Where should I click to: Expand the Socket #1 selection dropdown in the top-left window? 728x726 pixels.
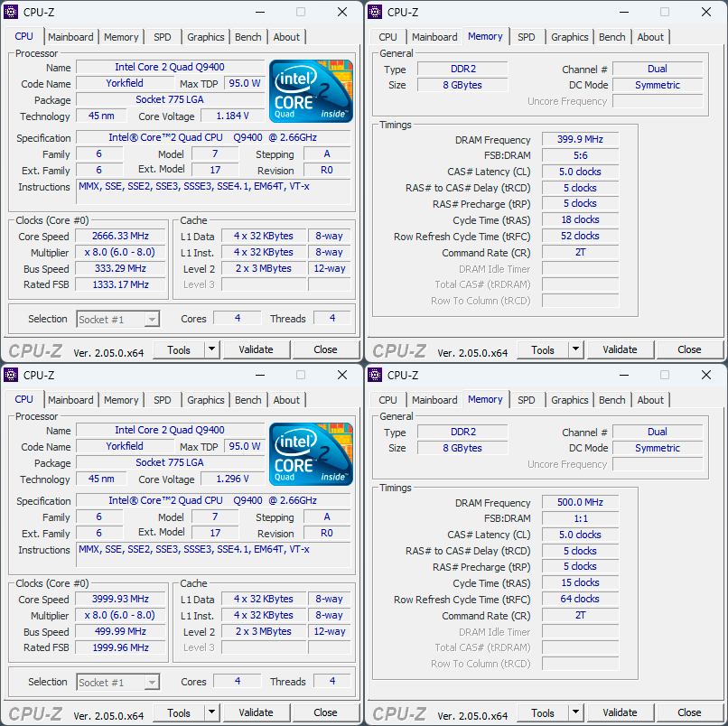click(x=152, y=320)
